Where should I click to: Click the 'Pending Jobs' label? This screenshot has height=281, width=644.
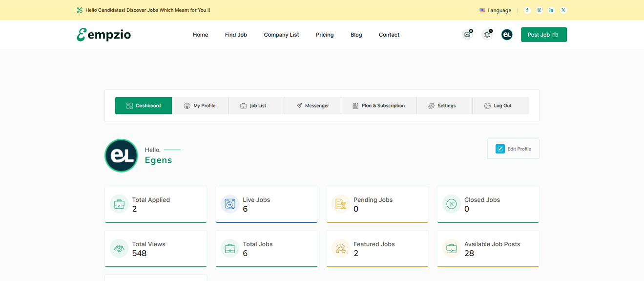[373, 200]
